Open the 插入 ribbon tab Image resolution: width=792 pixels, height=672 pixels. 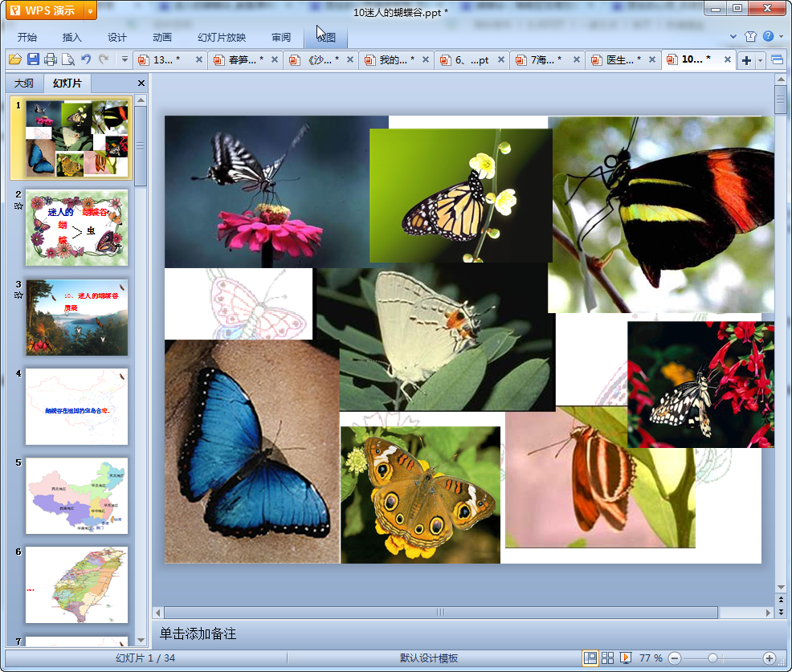coord(72,37)
